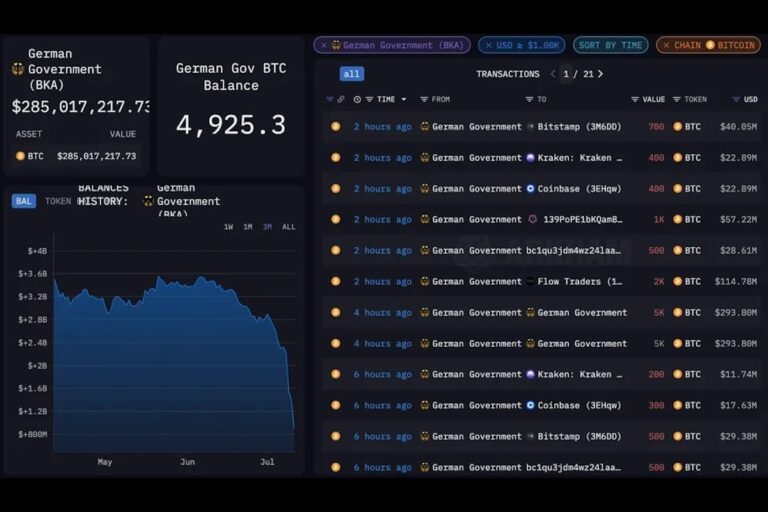
Task: Click eagle icon in BKA filter chip
Action: coord(336,45)
